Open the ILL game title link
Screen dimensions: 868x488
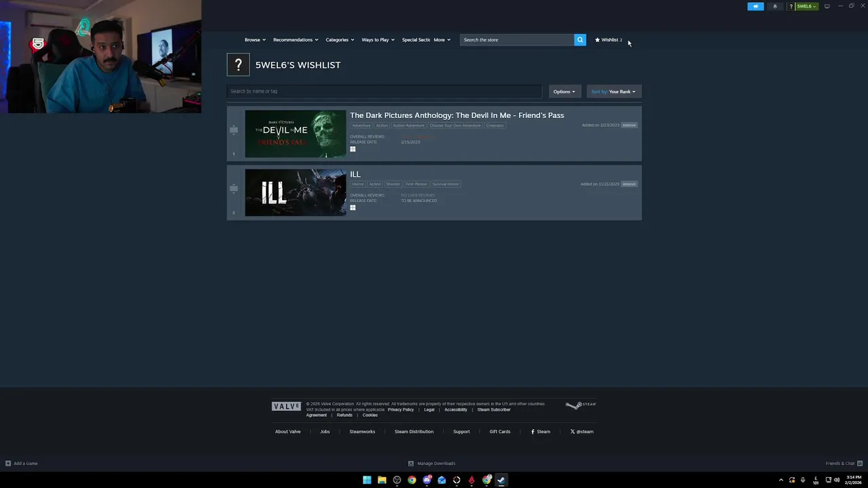tap(355, 174)
